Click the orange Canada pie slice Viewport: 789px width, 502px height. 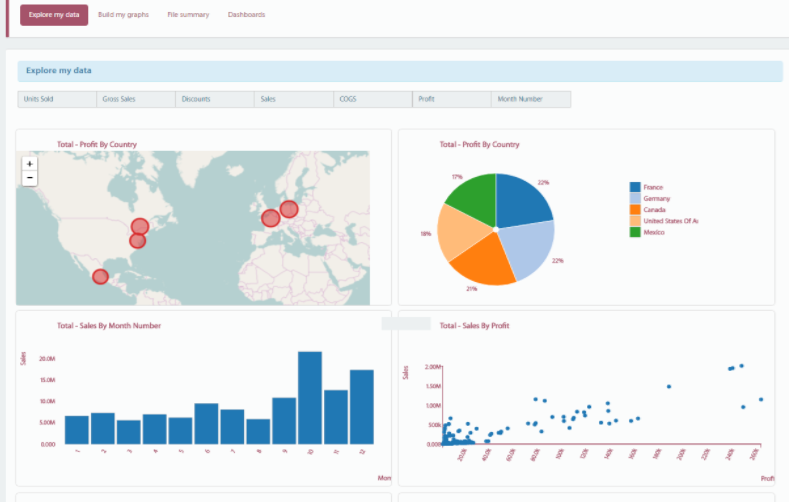(x=486, y=262)
